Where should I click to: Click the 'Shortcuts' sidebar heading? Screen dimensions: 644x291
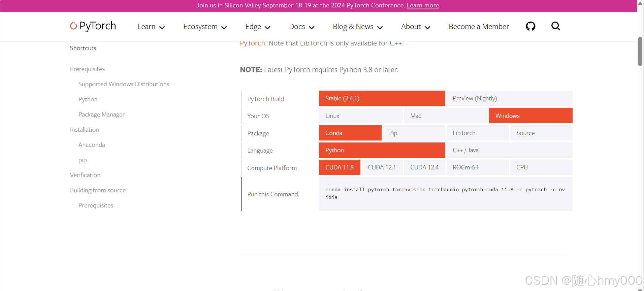point(83,48)
